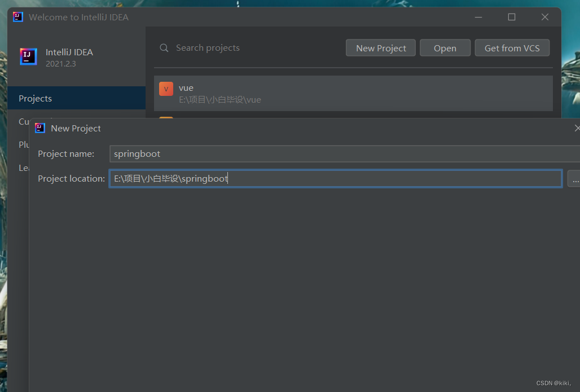Click the New Project dialog title icon

[39, 129]
